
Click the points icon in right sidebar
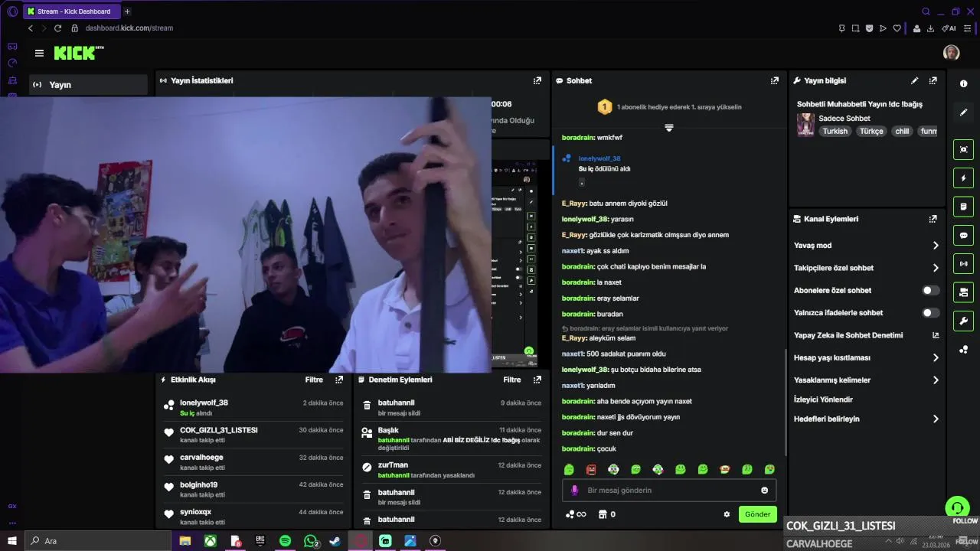[963, 350]
